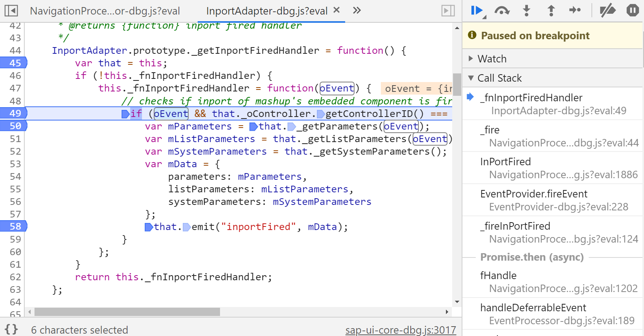644x336 pixels.
Task: Pretty print the source with braces icon
Action: point(11,329)
